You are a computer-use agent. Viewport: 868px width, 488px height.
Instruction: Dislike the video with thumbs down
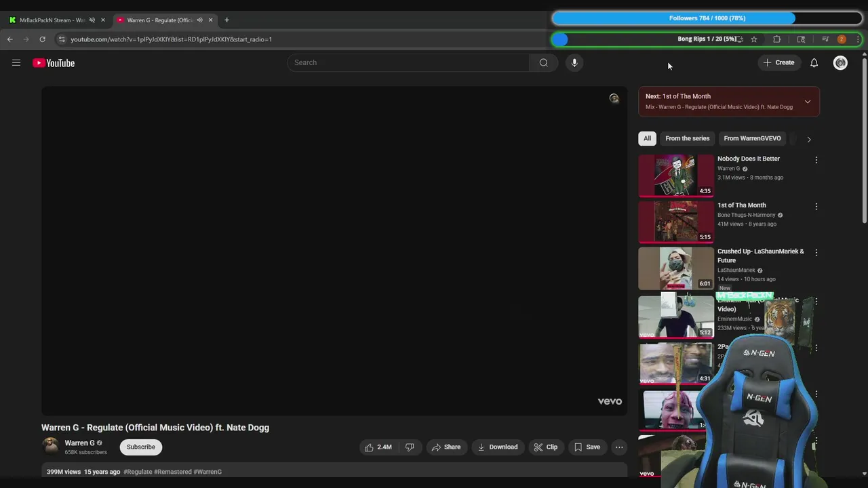point(410,447)
